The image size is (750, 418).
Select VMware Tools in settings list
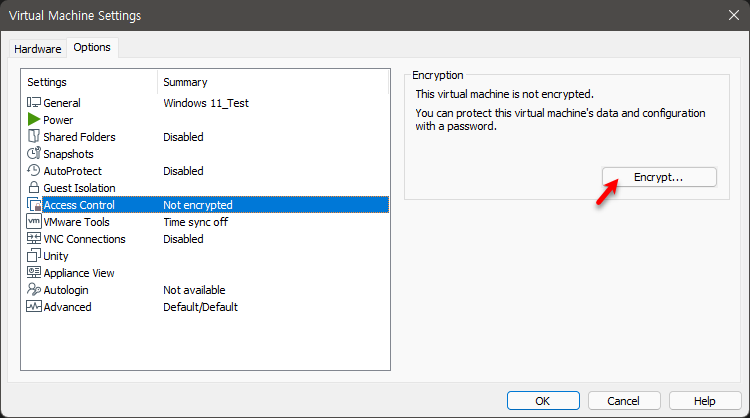point(76,222)
